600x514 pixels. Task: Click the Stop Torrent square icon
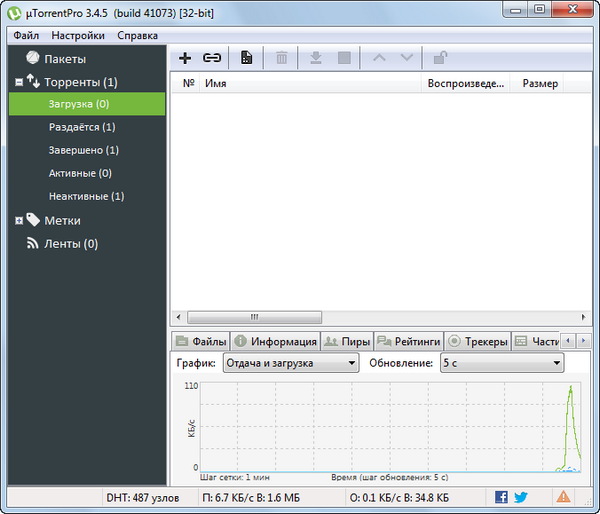tap(344, 58)
